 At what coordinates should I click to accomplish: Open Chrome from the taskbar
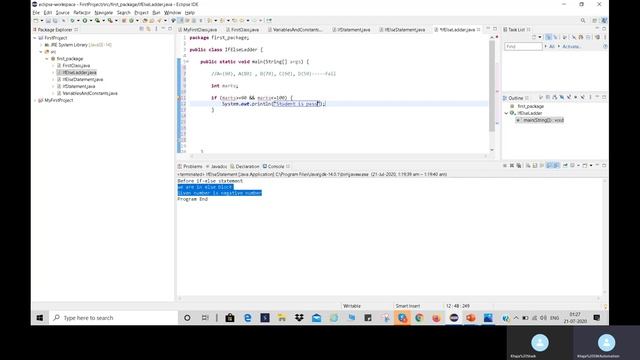[419, 318]
